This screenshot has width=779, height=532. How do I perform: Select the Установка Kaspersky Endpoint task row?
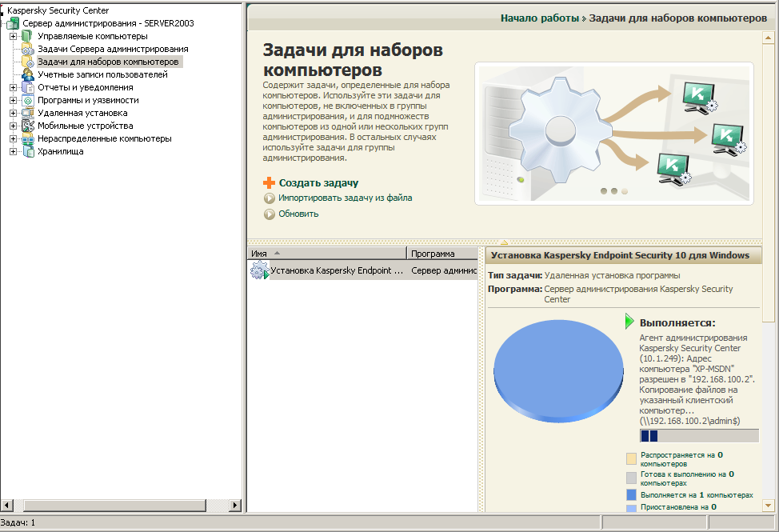[x=362, y=270]
